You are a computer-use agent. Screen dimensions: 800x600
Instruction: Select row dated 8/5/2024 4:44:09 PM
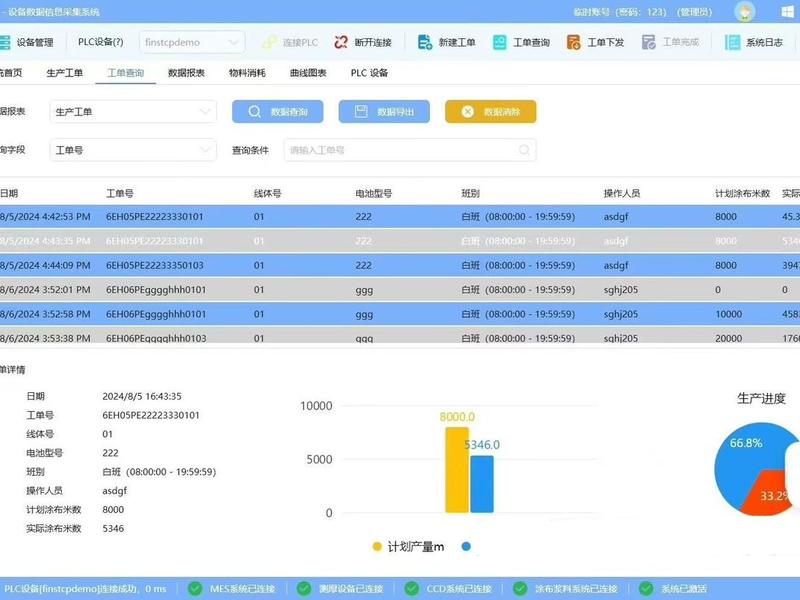pyautogui.click(x=400, y=265)
